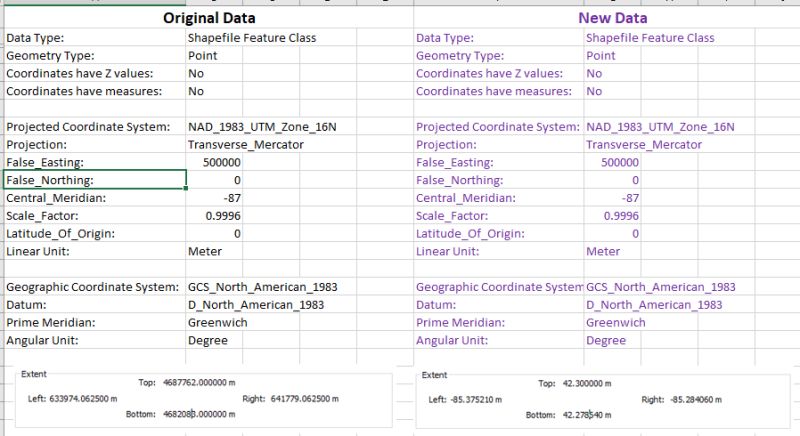The height and width of the screenshot is (436, 800).
Task: Click Original Data False_Easting value 500000
Action: 214,163
